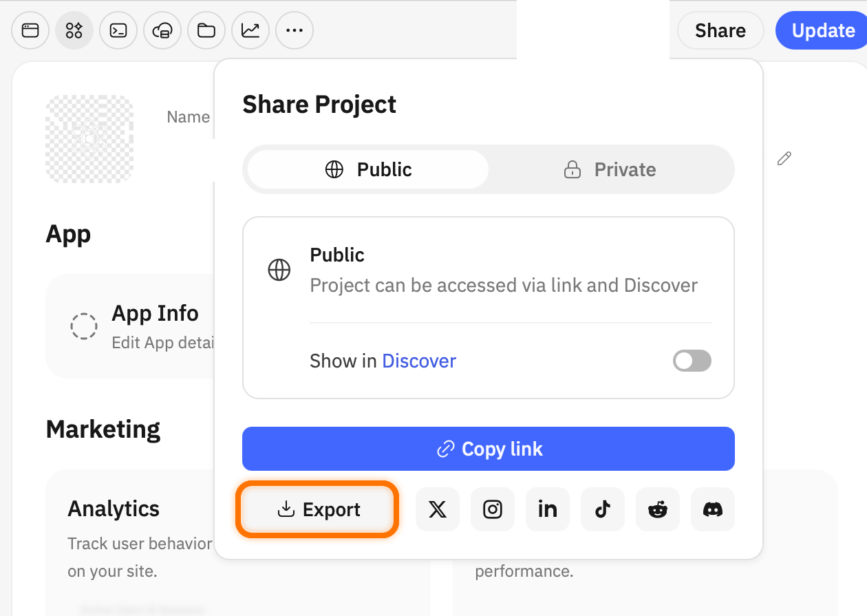867x616 pixels.
Task: Share on LinkedIn
Action: click(x=548, y=509)
